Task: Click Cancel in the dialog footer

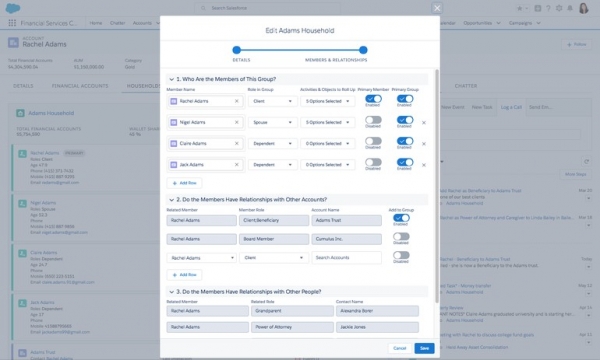Action: click(399, 348)
